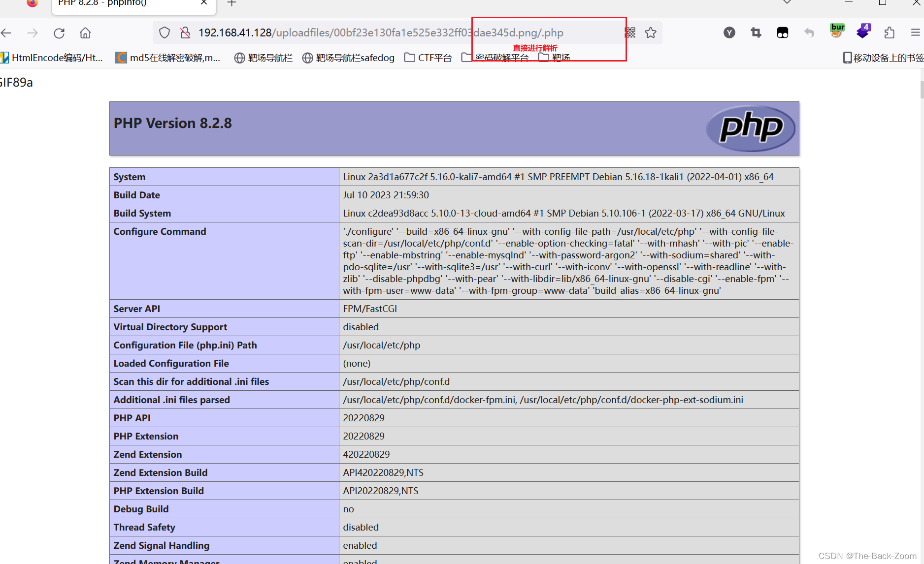List all open tabs dropdown

[787, 2]
